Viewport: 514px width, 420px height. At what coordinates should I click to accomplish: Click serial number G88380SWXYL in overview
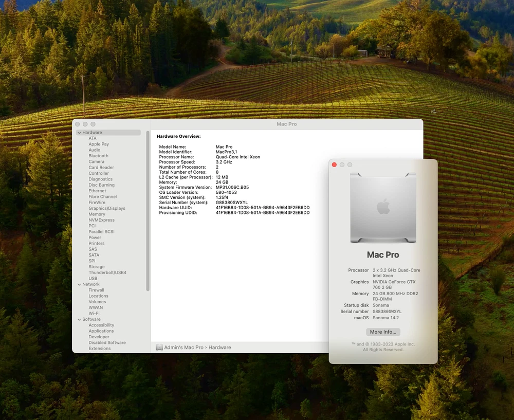tap(232, 203)
